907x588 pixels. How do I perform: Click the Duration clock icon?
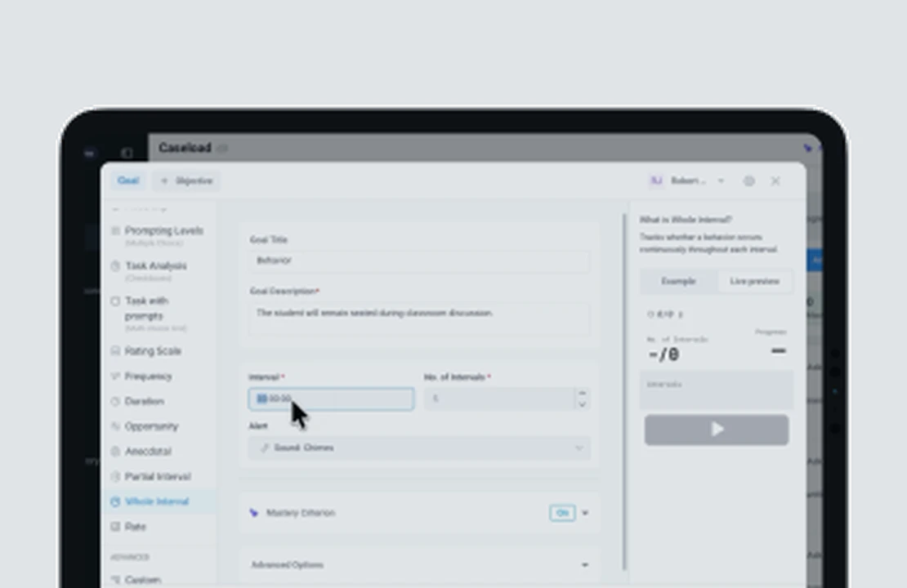coord(116,401)
